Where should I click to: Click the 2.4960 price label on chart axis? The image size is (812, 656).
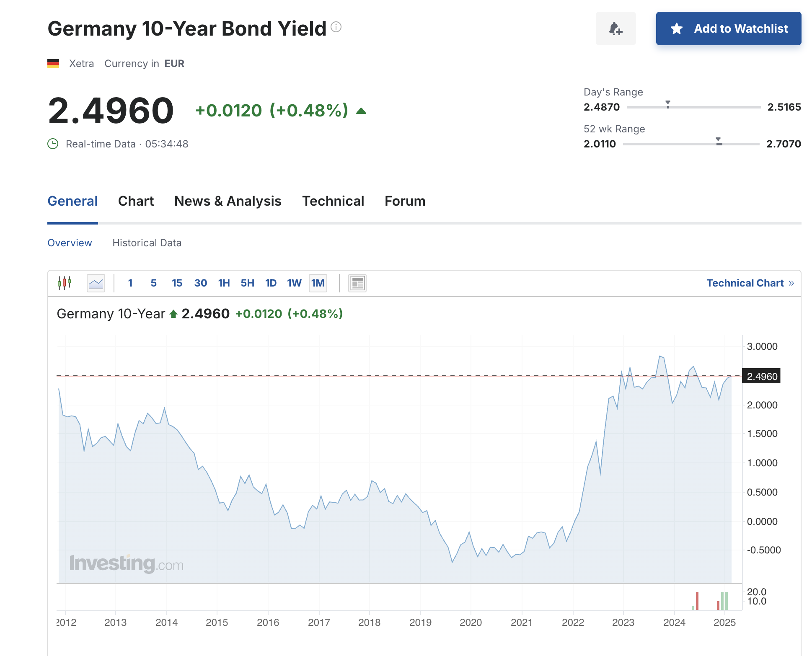click(761, 377)
